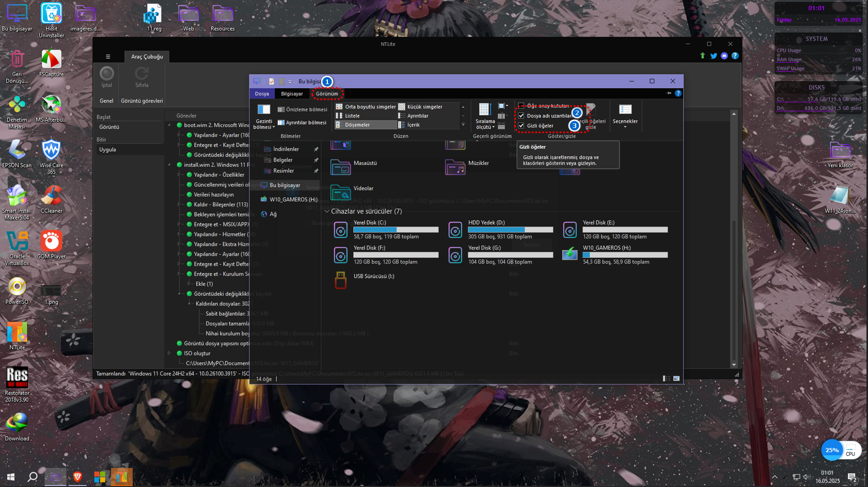
Task: Open NTLite's Discord link icon
Action: pos(724,56)
